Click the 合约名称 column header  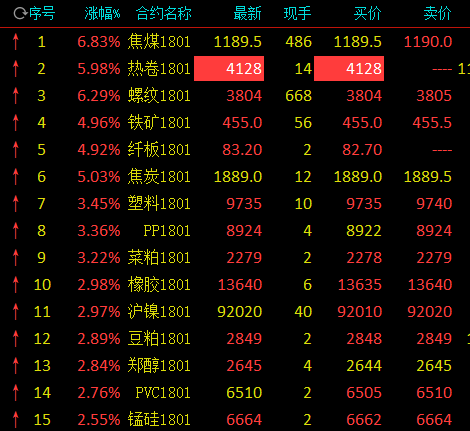[x=164, y=14]
